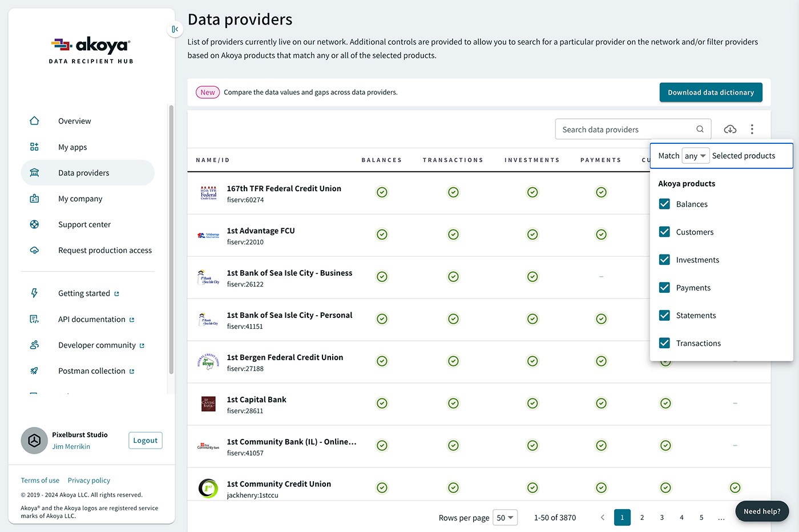Uncheck the Transactions product checkbox
799x532 pixels.
click(x=664, y=343)
